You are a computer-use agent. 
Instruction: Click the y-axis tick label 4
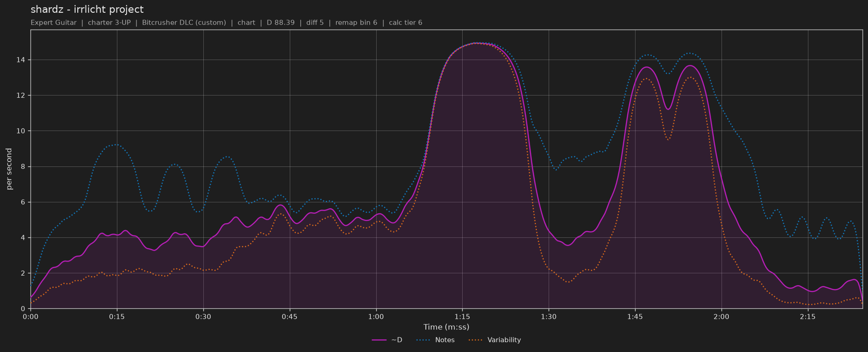coord(23,238)
